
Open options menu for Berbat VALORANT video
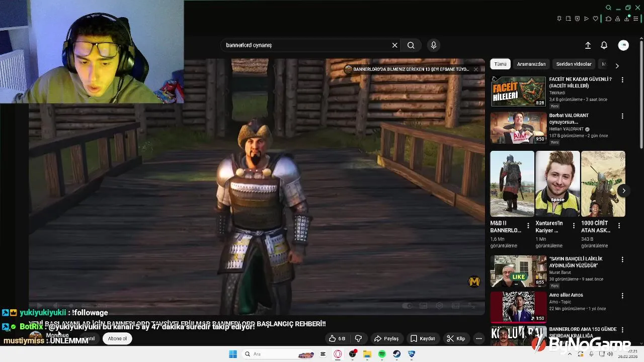[x=622, y=116]
